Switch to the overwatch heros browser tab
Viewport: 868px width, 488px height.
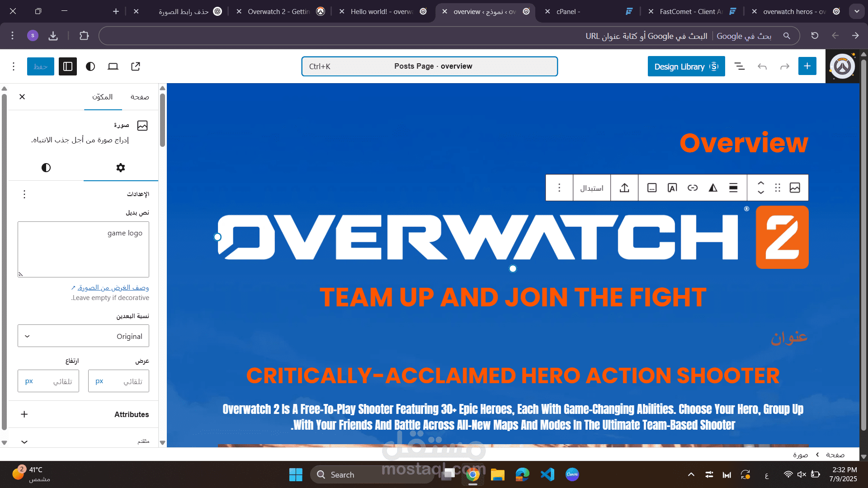click(794, 12)
